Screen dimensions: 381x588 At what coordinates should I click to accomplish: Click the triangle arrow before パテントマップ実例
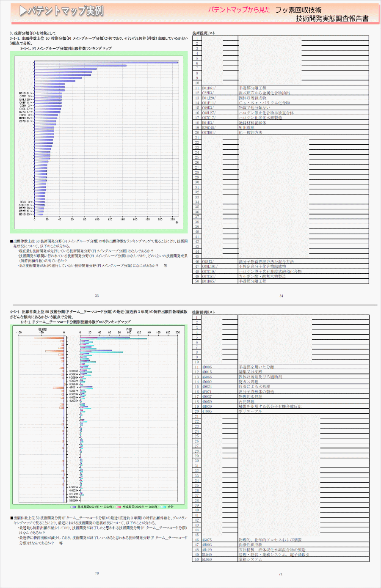[23, 11]
